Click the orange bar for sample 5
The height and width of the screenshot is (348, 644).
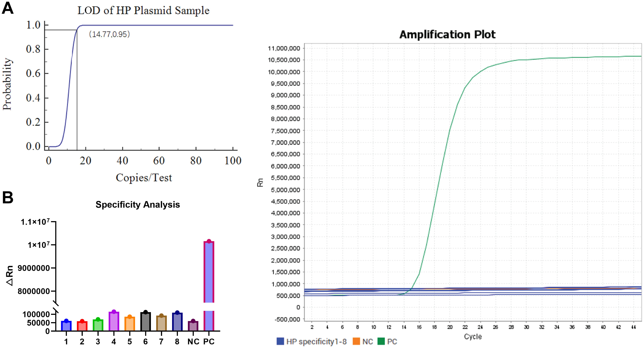(130, 324)
